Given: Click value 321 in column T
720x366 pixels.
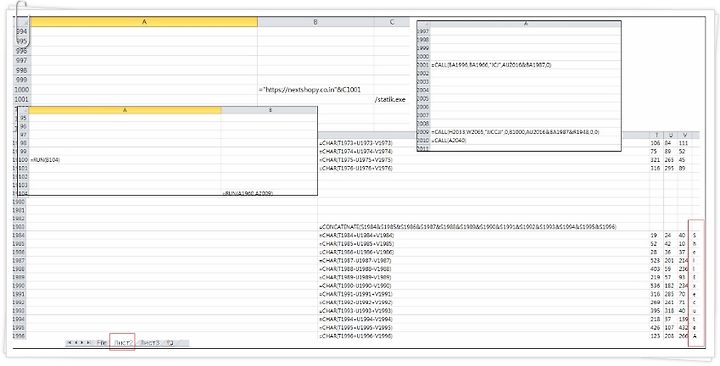Looking at the screenshot, I should 656,160.
